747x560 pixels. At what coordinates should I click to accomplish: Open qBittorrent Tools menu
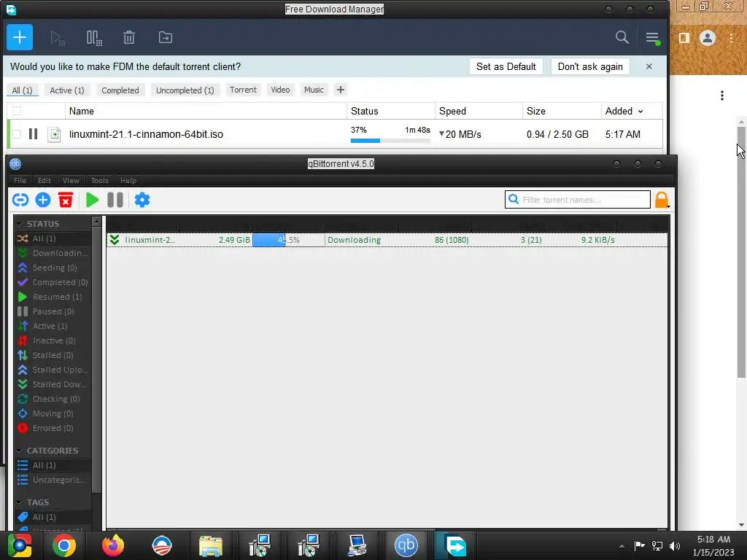[x=100, y=181]
